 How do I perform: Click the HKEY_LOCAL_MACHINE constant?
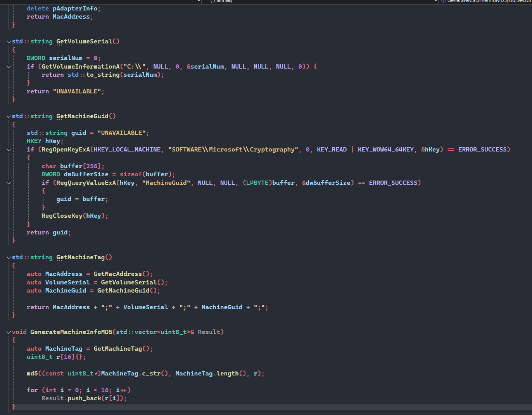coord(127,150)
